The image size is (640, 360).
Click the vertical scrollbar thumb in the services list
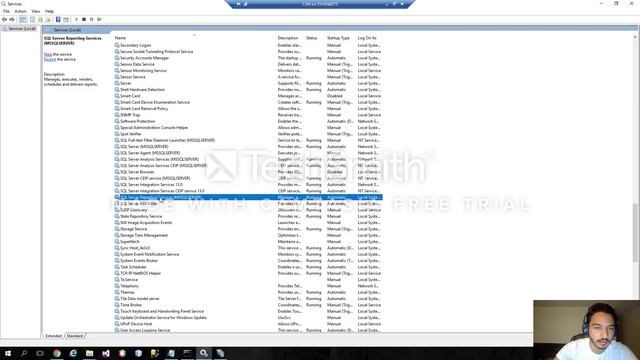635,233
